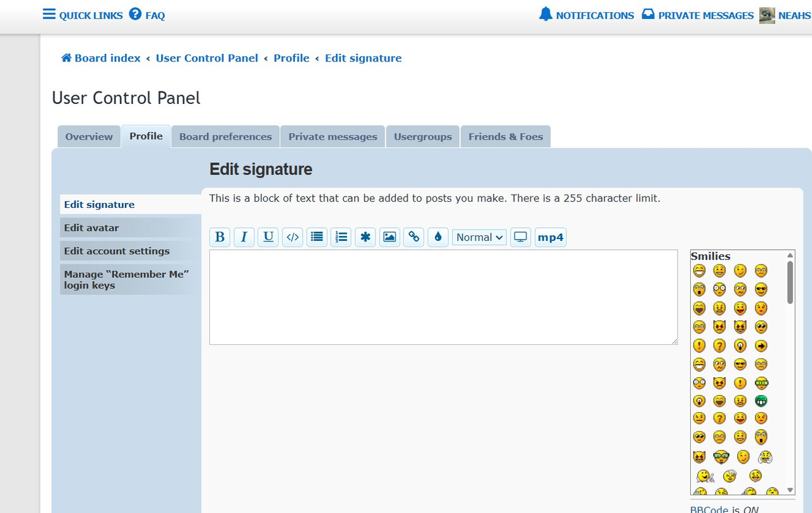Open Edit avatar in the sidebar
Image resolution: width=812 pixels, height=513 pixels.
[131, 228]
